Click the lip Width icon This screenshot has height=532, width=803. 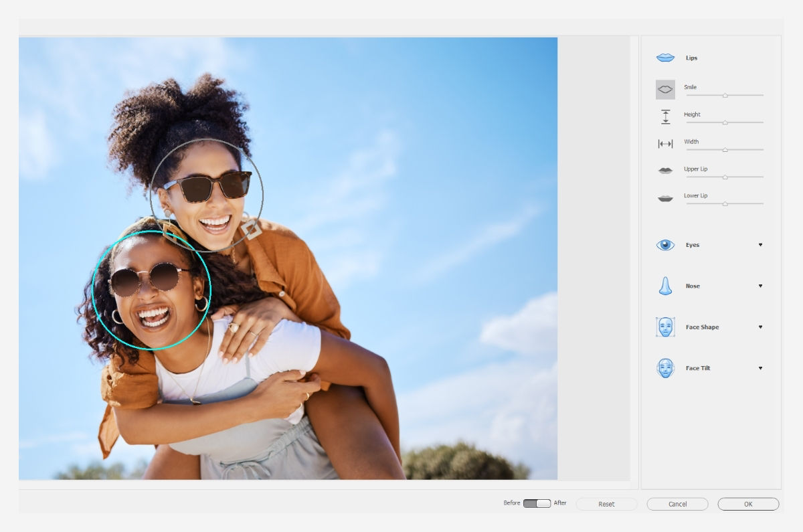point(665,143)
